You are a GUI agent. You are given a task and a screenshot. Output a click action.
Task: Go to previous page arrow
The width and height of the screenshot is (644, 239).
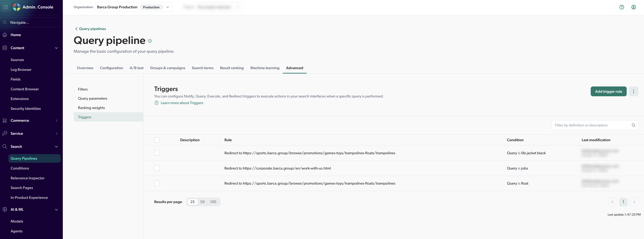pos(612,202)
